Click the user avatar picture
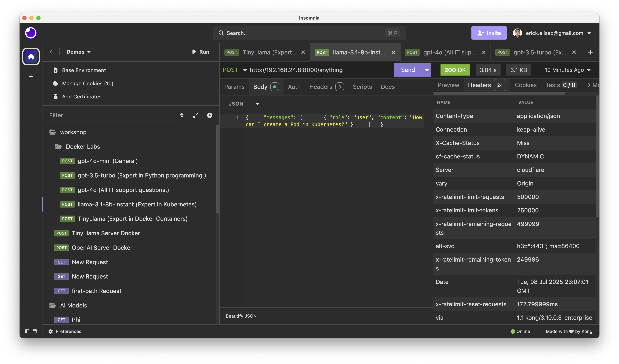This screenshot has height=364, width=619. tap(517, 33)
